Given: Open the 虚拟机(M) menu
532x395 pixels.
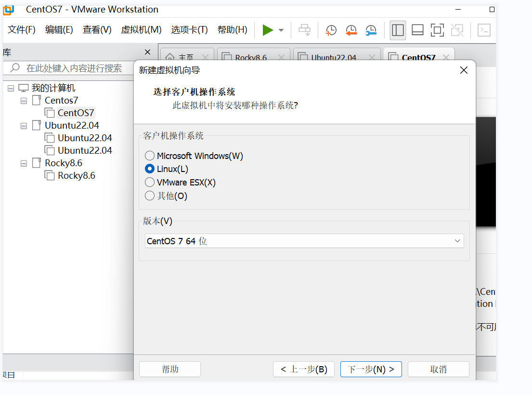Looking at the screenshot, I should pos(141,30).
